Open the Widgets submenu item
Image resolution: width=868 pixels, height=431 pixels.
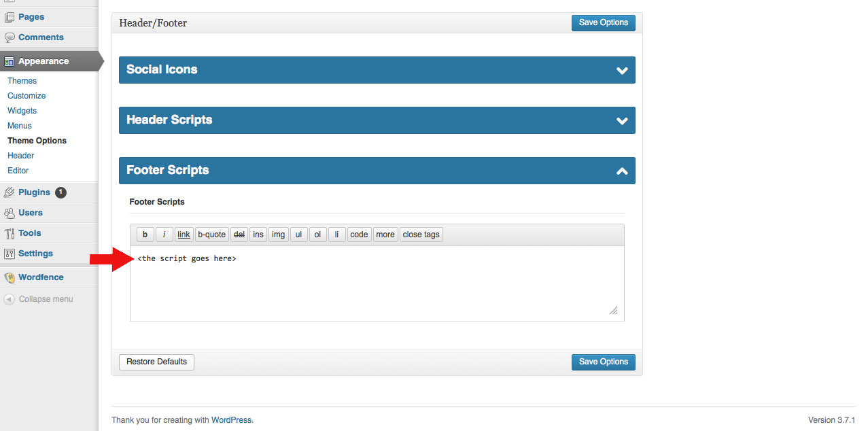pos(22,111)
